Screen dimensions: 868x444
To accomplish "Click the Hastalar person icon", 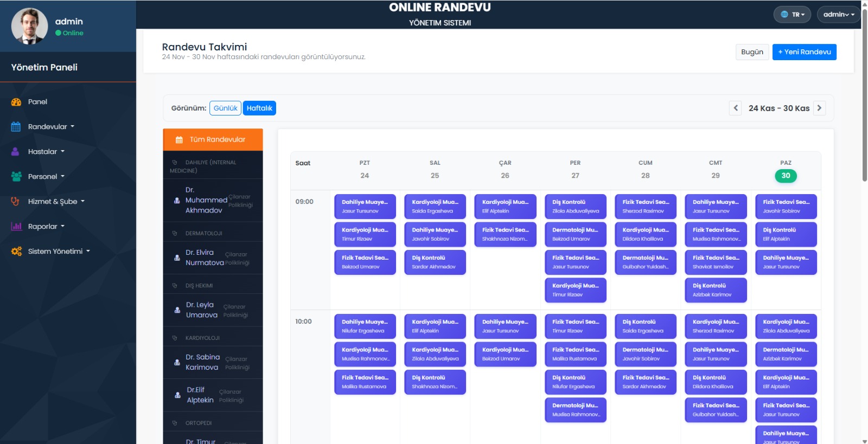I will coord(16,152).
